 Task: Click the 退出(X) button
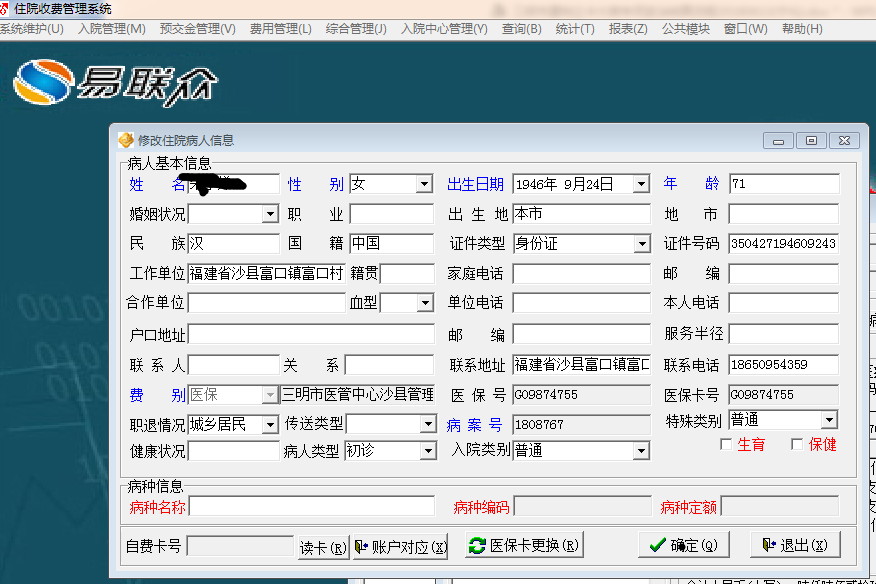click(x=795, y=545)
